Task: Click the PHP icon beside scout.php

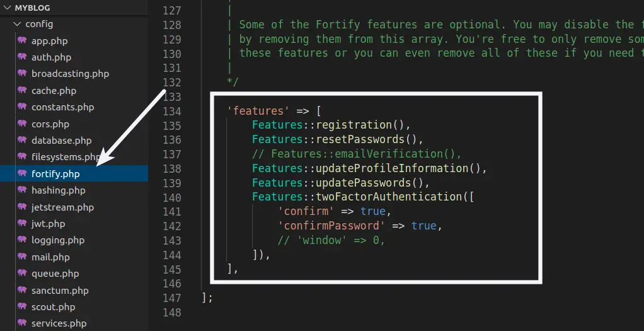Action: (22, 306)
